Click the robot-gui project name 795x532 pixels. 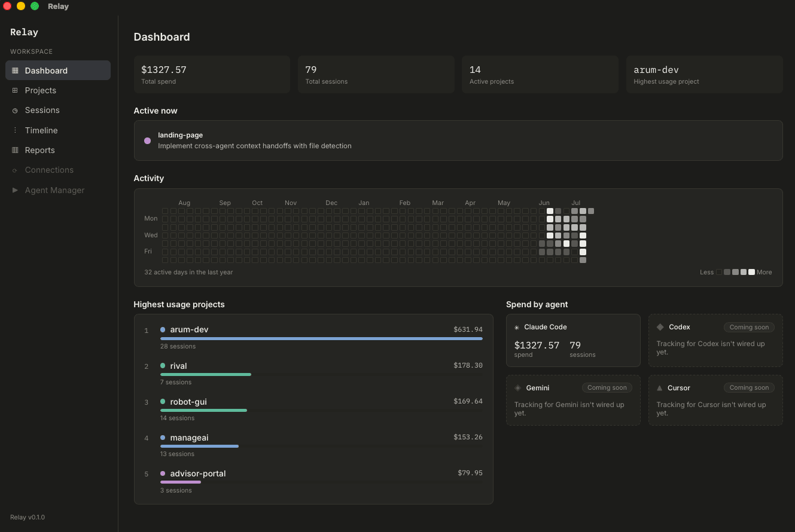(188, 402)
